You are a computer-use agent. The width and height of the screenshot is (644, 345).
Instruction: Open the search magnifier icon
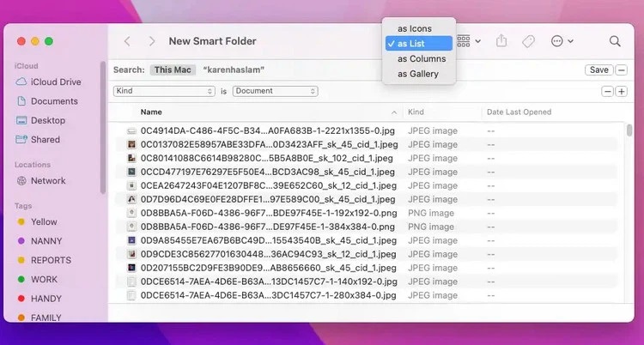click(615, 41)
